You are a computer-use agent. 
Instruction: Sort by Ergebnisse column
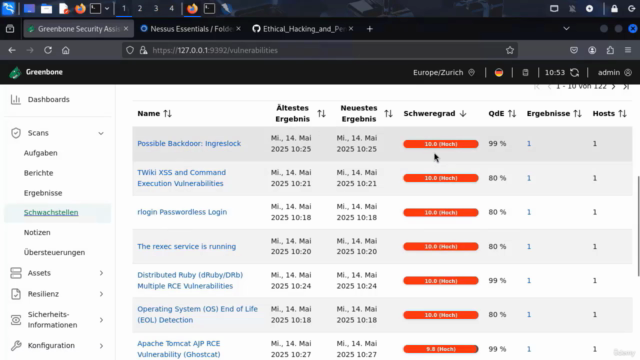point(577,113)
